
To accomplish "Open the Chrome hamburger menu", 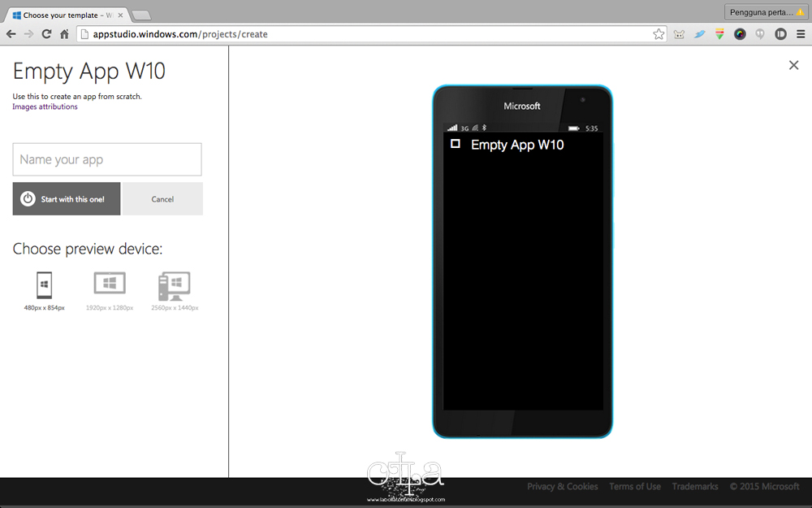I will coord(801,34).
